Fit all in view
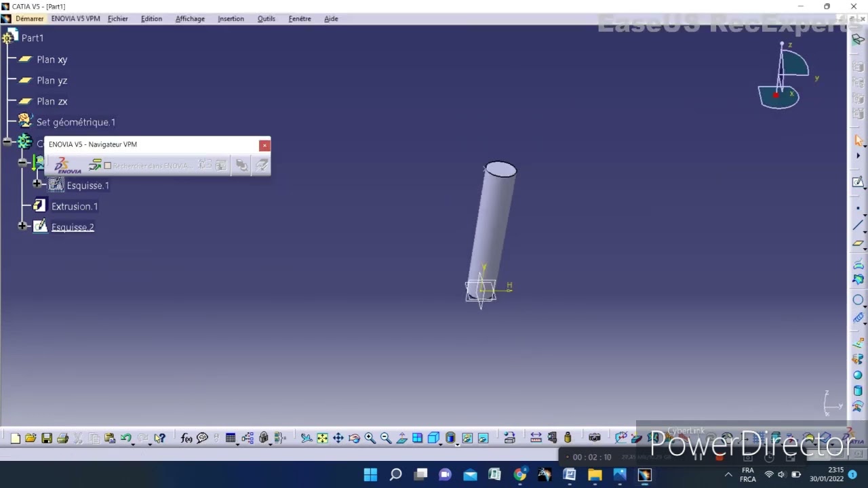868x488 pixels. (322, 439)
